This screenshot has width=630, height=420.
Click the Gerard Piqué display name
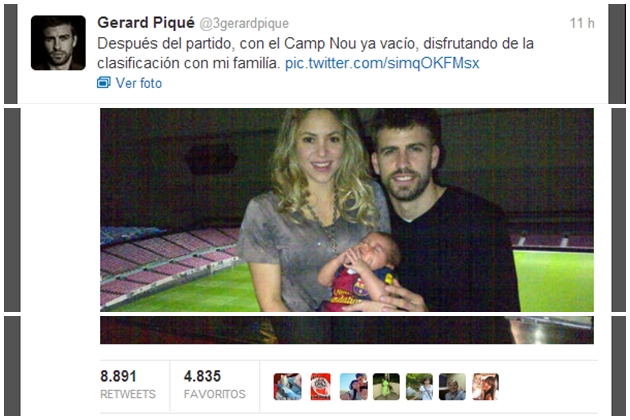tap(146, 23)
